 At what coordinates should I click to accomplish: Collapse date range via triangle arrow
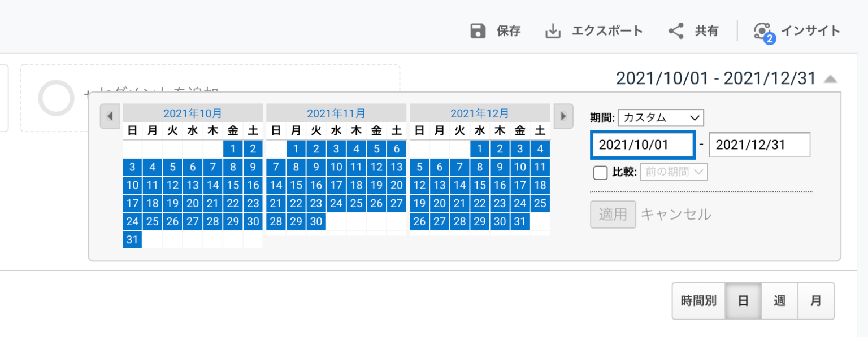point(830,79)
